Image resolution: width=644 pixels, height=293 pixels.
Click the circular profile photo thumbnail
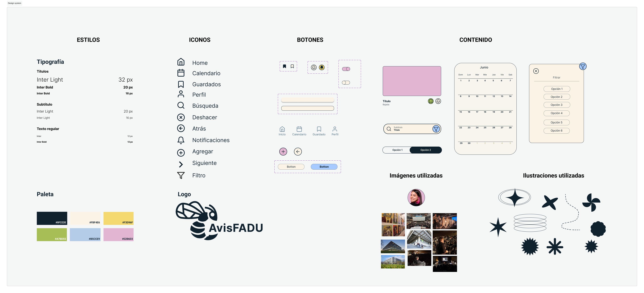click(x=416, y=198)
